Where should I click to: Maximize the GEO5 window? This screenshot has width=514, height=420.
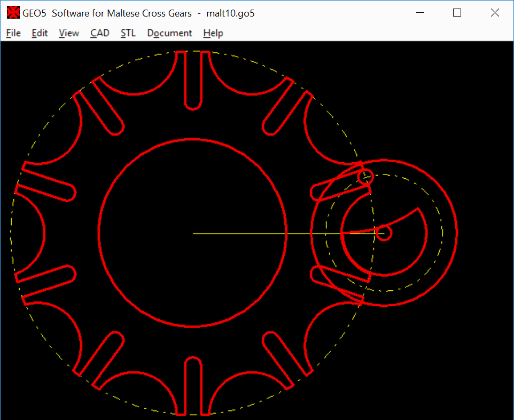click(x=457, y=13)
